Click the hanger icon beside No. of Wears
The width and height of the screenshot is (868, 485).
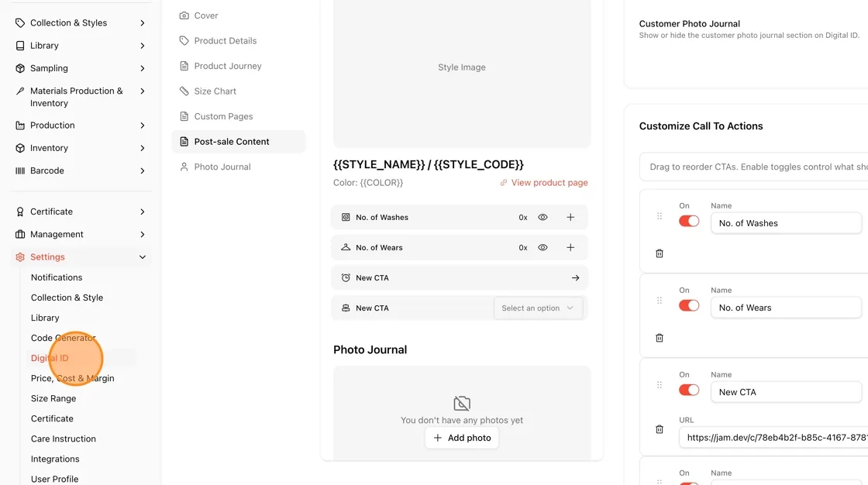(x=346, y=247)
